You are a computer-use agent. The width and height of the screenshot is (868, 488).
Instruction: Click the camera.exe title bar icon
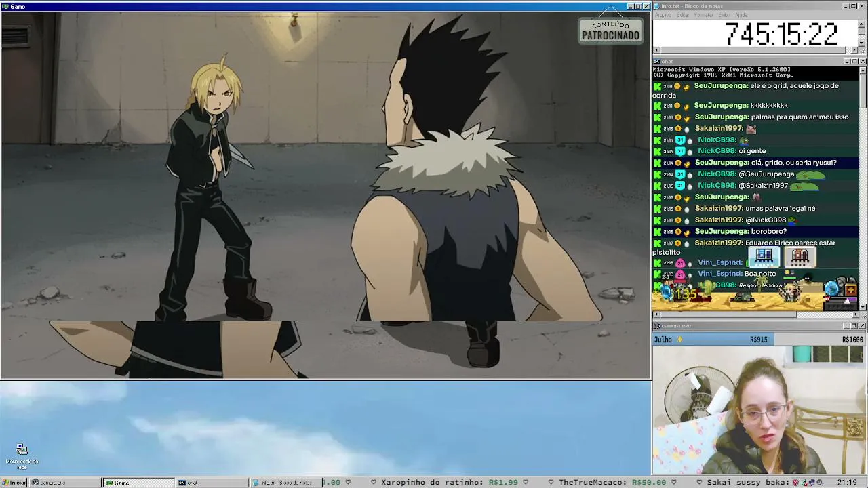pyautogui.click(x=657, y=326)
